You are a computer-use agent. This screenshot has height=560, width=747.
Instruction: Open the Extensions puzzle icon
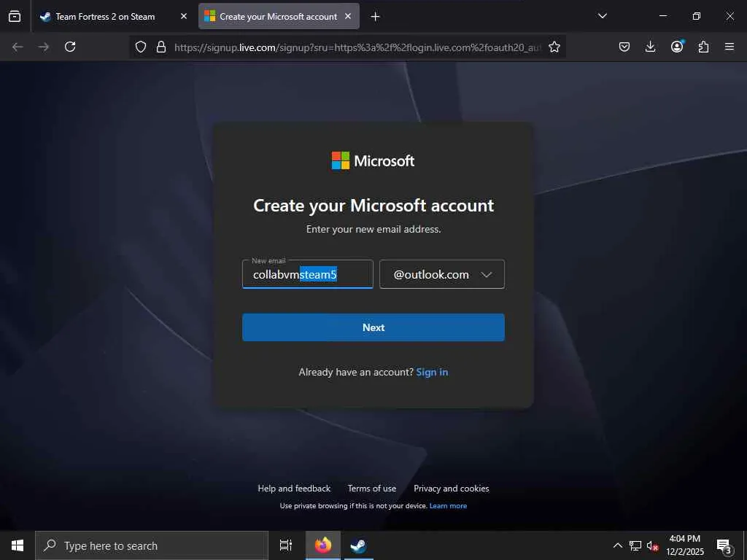tap(703, 47)
